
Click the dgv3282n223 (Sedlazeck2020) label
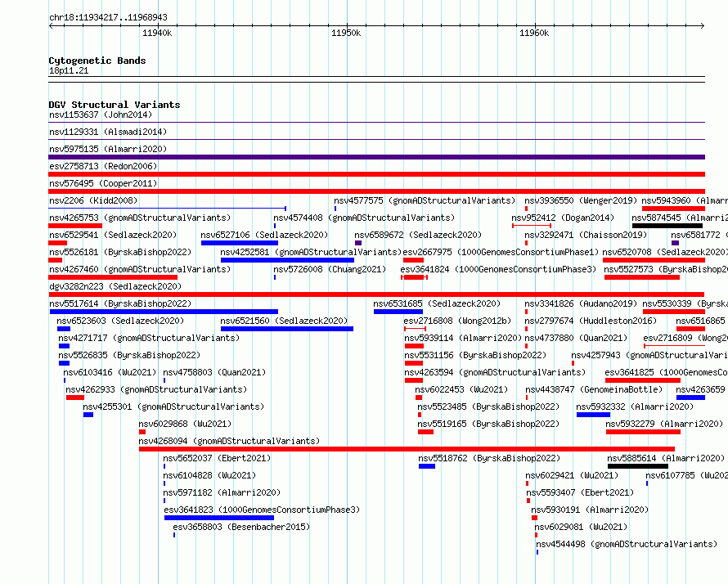115,286
